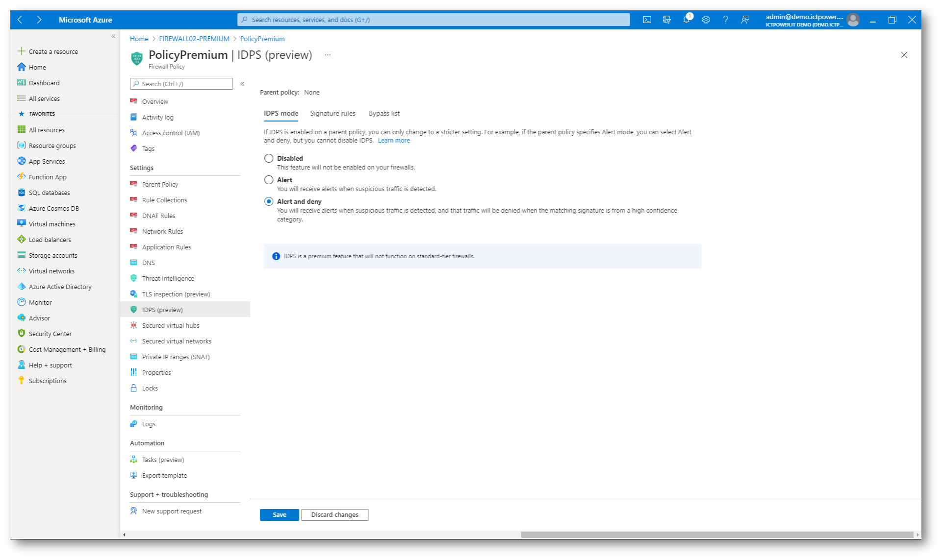
Task: Open feedback icon in top bar
Action: pyautogui.click(x=745, y=20)
